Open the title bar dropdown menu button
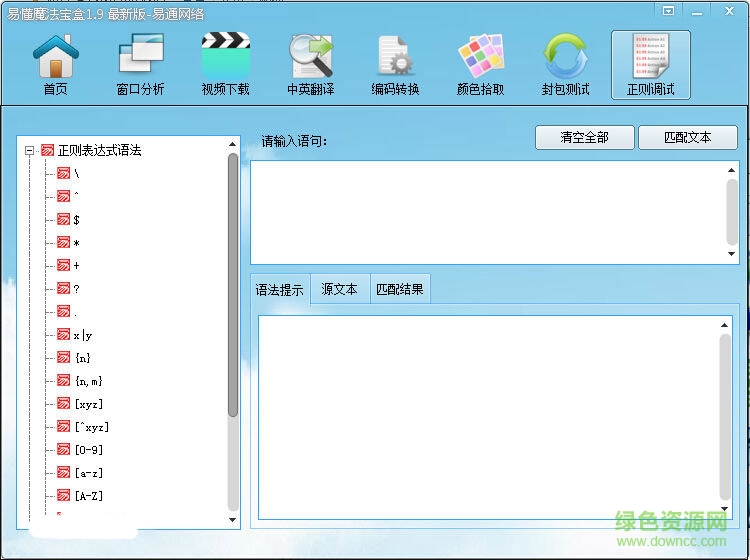The height and width of the screenshot is (560, 750). 669,11
